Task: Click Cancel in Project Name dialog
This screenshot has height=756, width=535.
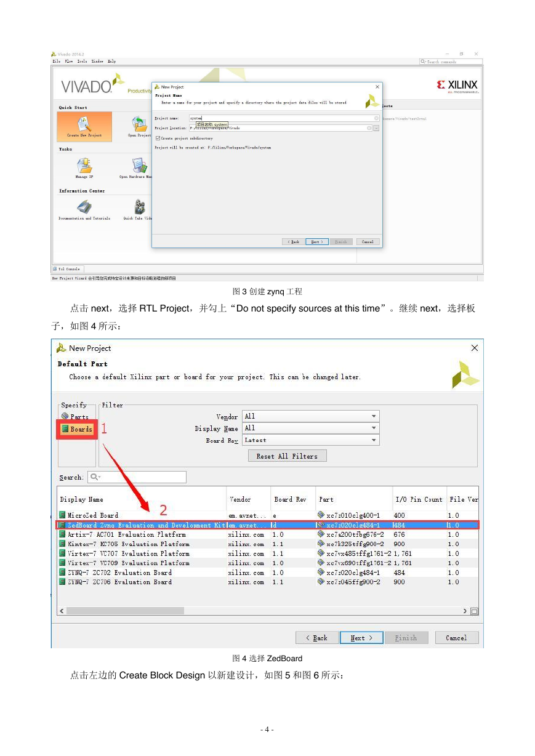Action: click(368, 242)
